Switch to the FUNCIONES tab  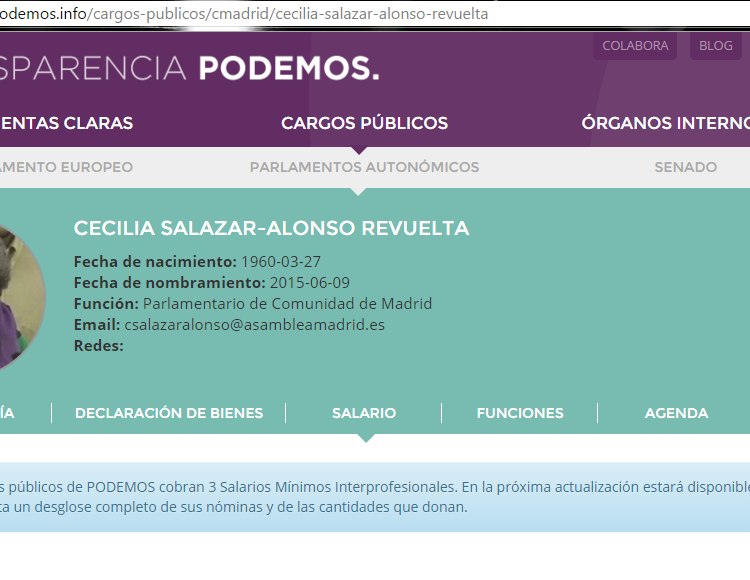[520, 413]
